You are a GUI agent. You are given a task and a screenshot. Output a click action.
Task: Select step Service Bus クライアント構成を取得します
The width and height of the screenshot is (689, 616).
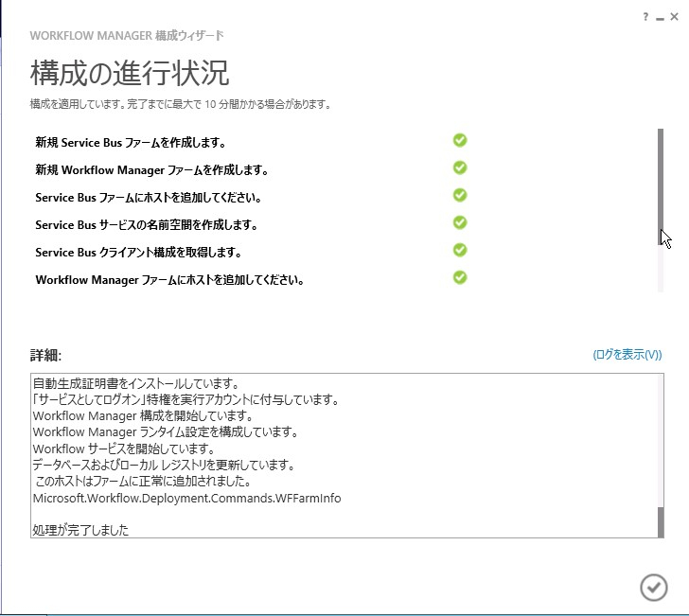click(x=138, y=253)
